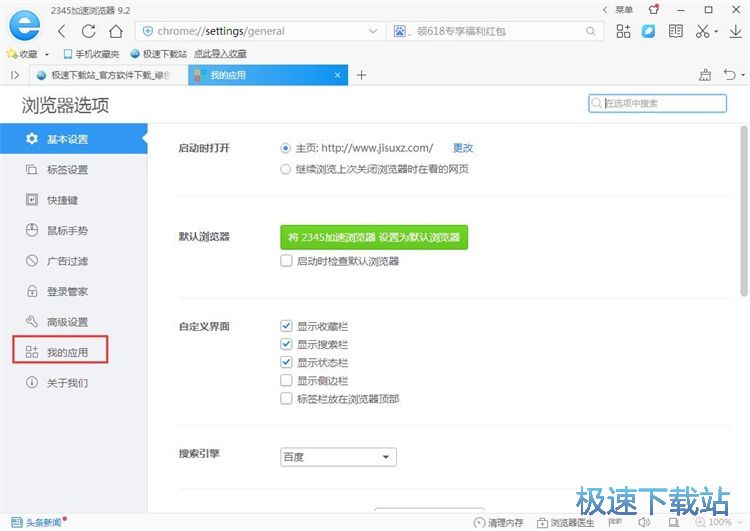This screenshot has width=750, height=531.
Task: Enable 标签栏放在浏览器顶部 checkbox
Action: [286, 398]
